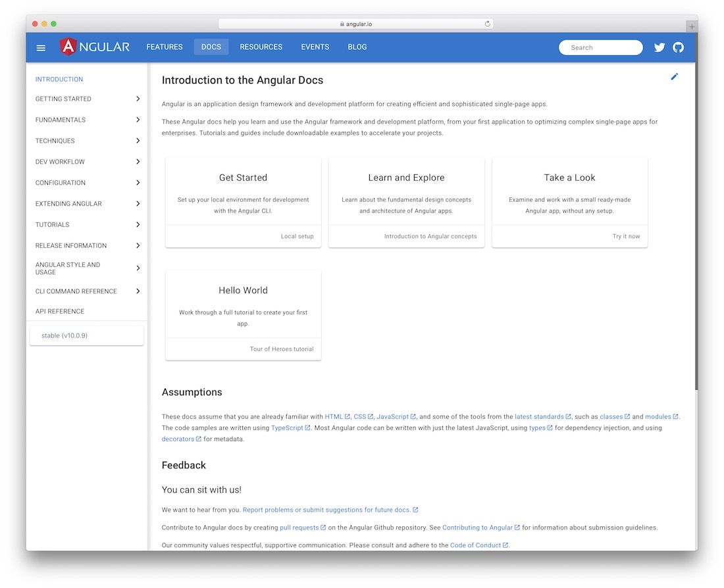Click the Search input field
Screen dimensions: 724x588
600,47
